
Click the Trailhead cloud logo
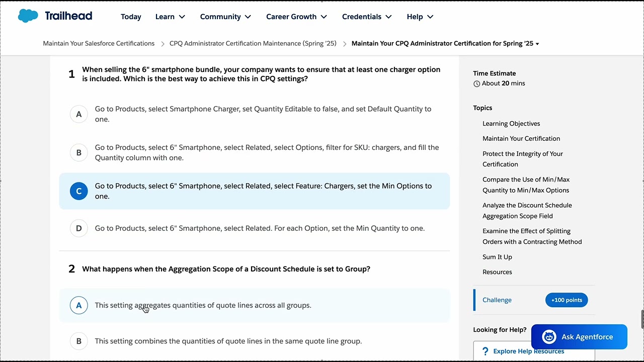click(28, 16)
